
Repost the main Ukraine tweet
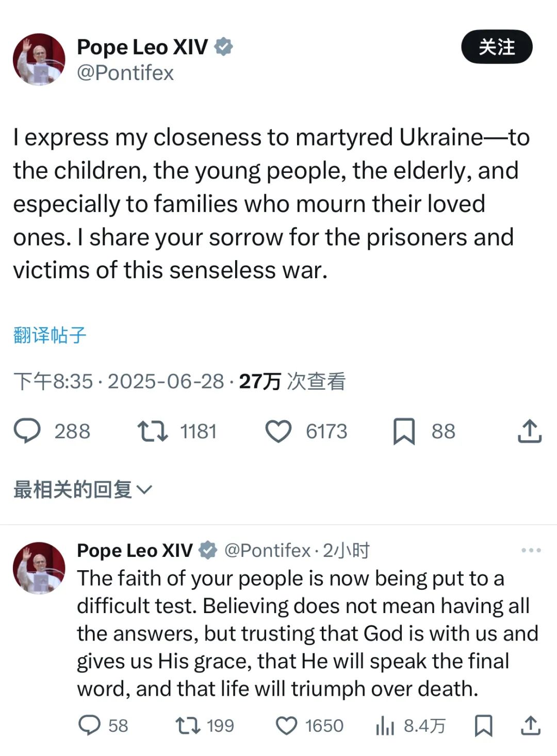point(152,431)
